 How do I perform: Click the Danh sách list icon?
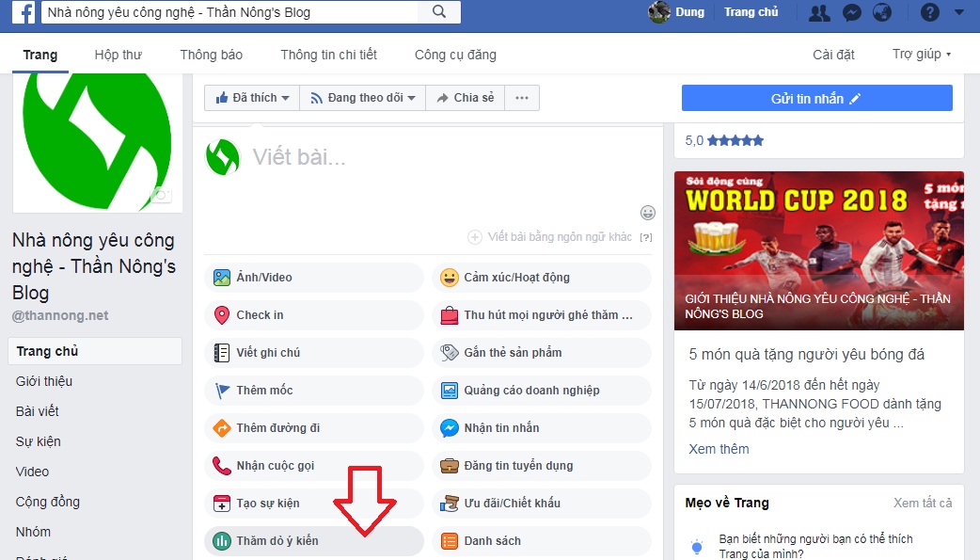[x=450, y=540]
